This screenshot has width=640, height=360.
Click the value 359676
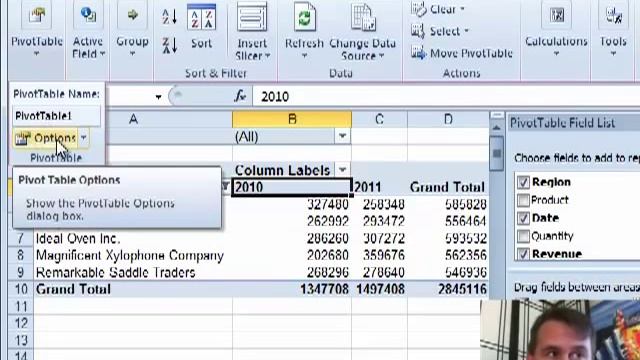point(384,256)
